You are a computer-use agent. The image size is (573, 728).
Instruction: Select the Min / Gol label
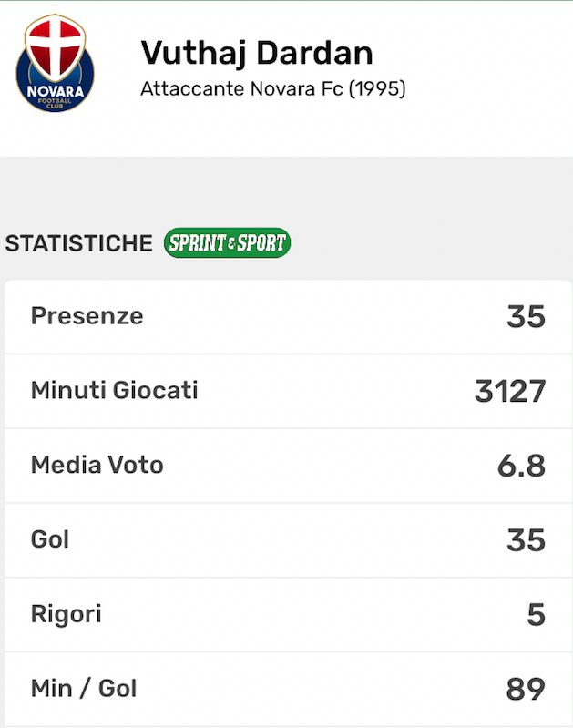coord(84,688)
